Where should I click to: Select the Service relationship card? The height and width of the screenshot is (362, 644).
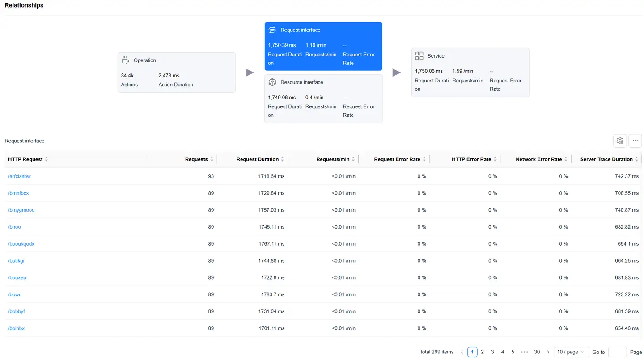[470, 72]
